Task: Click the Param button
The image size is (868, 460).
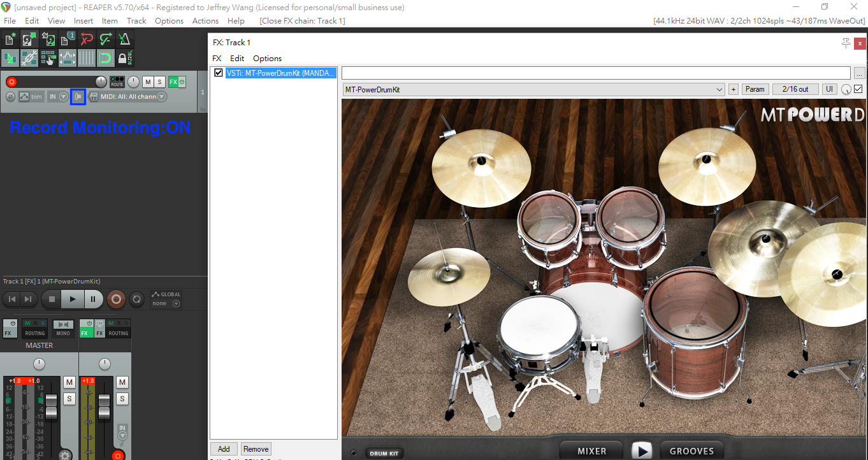Action: point(755,89)
